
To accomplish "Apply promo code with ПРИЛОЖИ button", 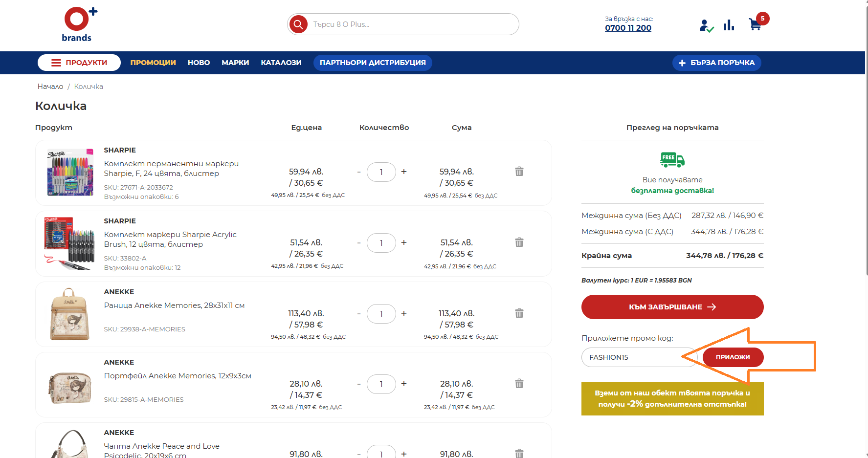I will tap(733, 357).
